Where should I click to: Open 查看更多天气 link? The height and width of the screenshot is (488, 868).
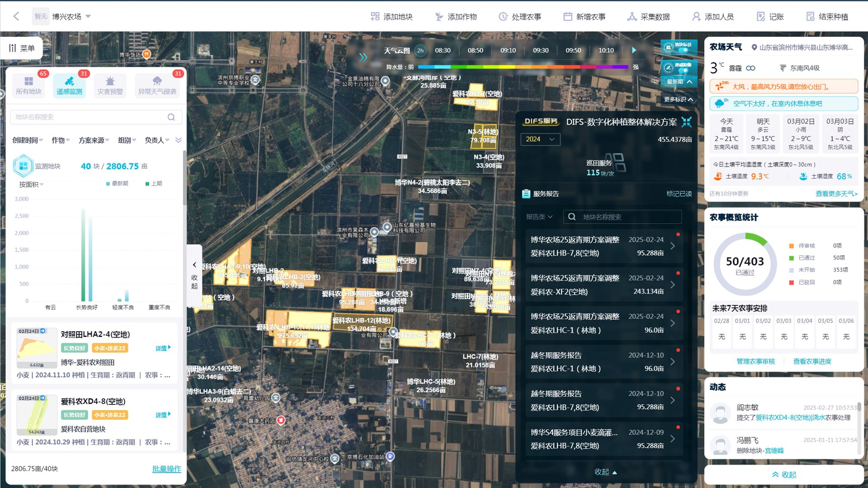click(x=836, y=193)
